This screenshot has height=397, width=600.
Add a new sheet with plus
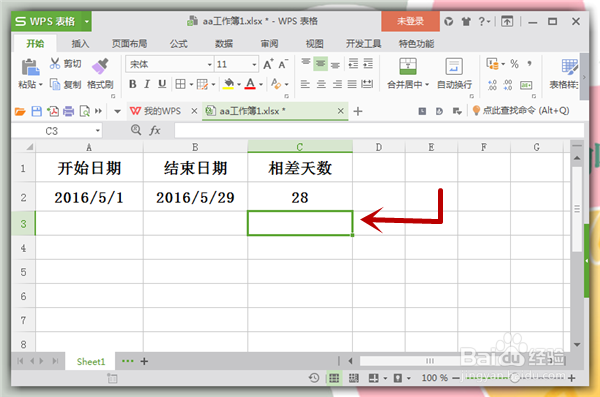point(144,361)
